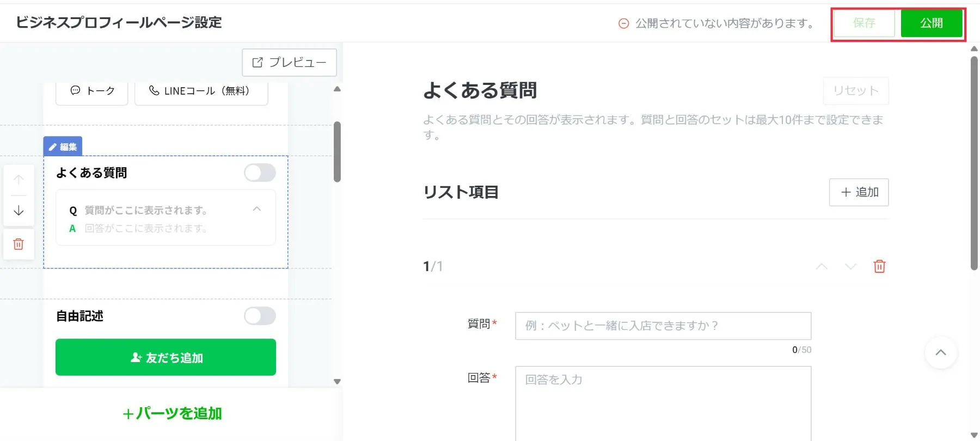
Task: Click the red unpublished warning icon
Action: [624, 23]
